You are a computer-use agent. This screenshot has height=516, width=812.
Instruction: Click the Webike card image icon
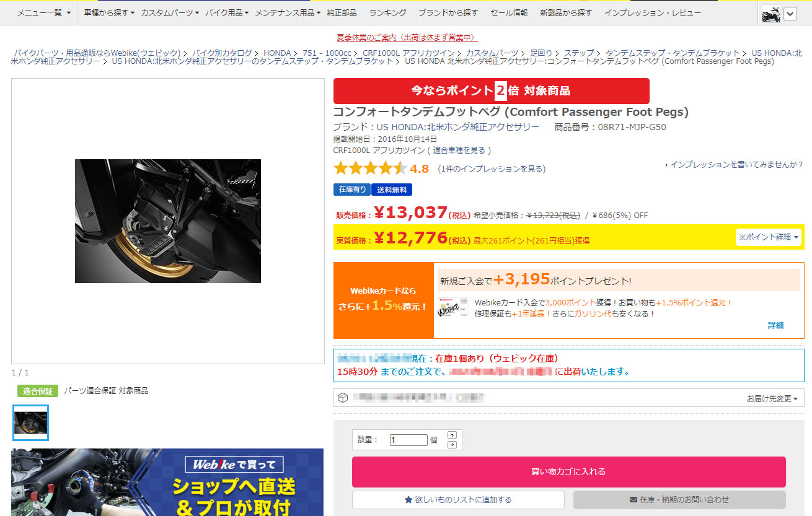pyautogui.click(x=453, y=308)
